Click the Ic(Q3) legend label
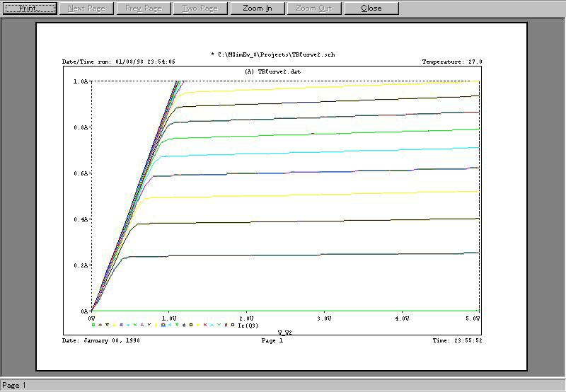Screen dimensions: 566x392 248,325
